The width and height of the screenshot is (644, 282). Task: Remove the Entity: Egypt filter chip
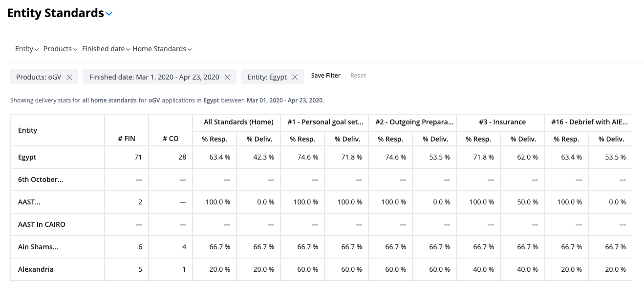tap(295, 77)
